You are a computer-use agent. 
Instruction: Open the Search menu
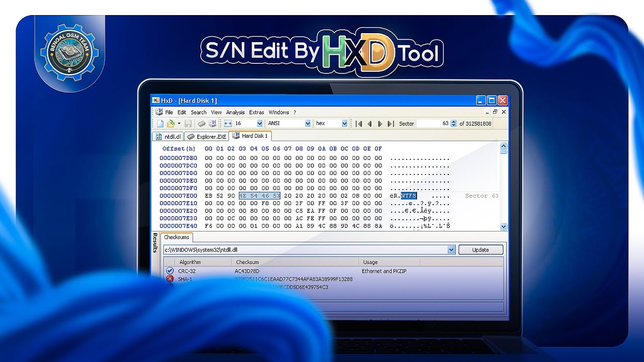click(x=199, y=112)
